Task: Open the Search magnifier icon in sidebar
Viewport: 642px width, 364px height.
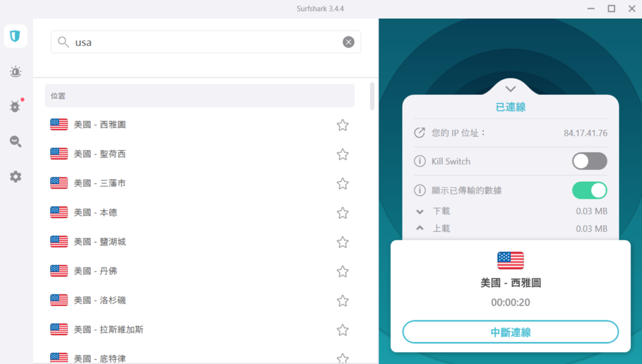Action: click(x=16, y=142)
